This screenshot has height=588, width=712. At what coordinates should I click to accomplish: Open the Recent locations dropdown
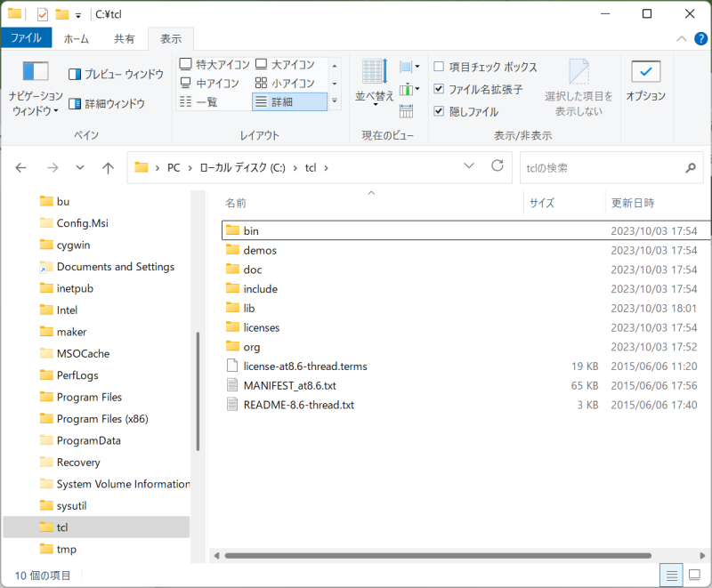pyautogui.click(x=80, y=168)
